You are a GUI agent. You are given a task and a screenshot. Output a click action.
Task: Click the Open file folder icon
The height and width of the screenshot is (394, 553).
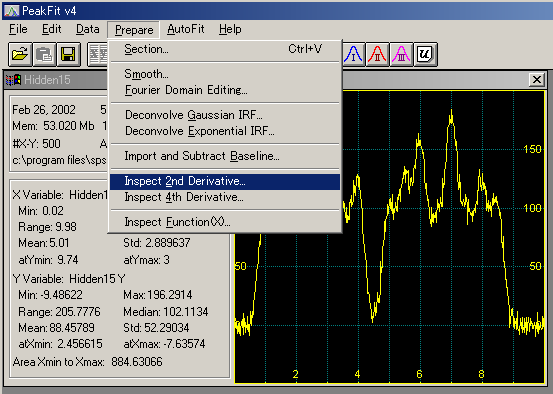(x=20, y=54)
